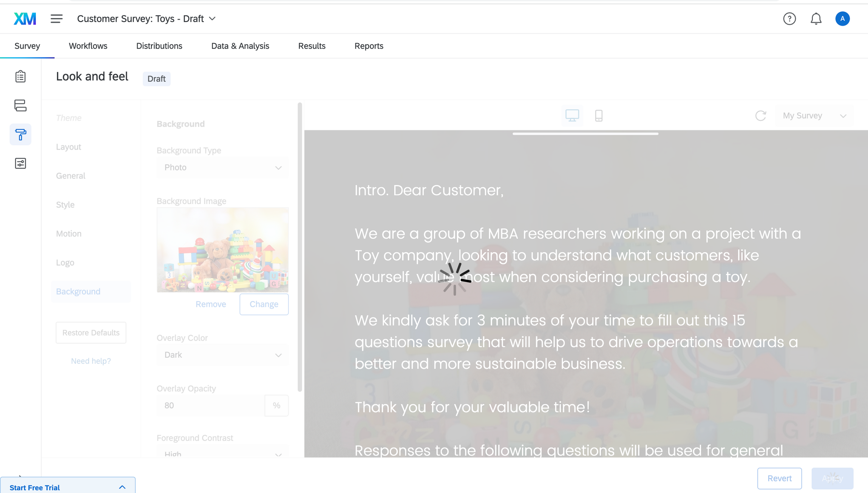Click Remove background image button
The image size is (868, 493).
211,304
